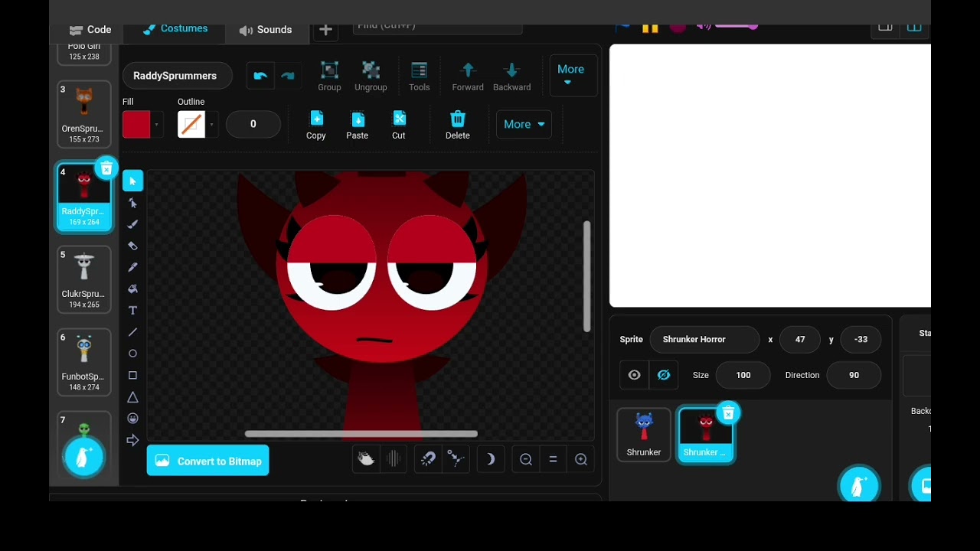This screenshot has width=980, height=551.
Task: Cut the selected shape
Action: [399, 125]
